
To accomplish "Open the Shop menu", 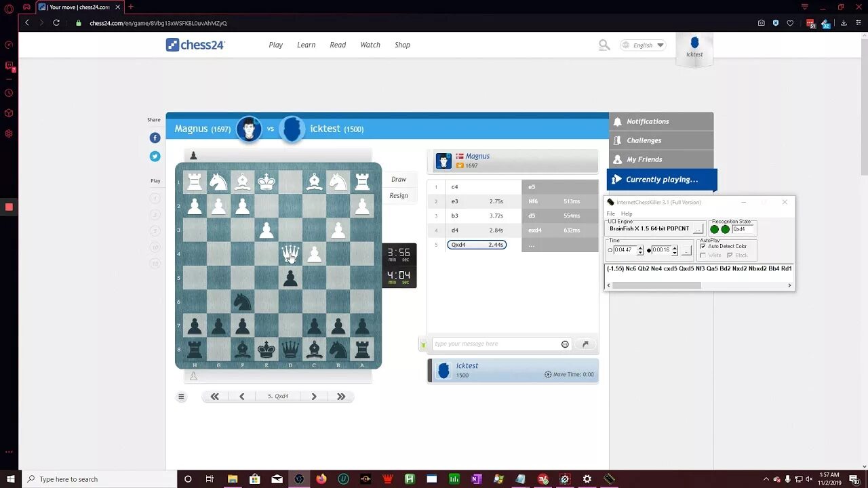I will click(402, 45).
